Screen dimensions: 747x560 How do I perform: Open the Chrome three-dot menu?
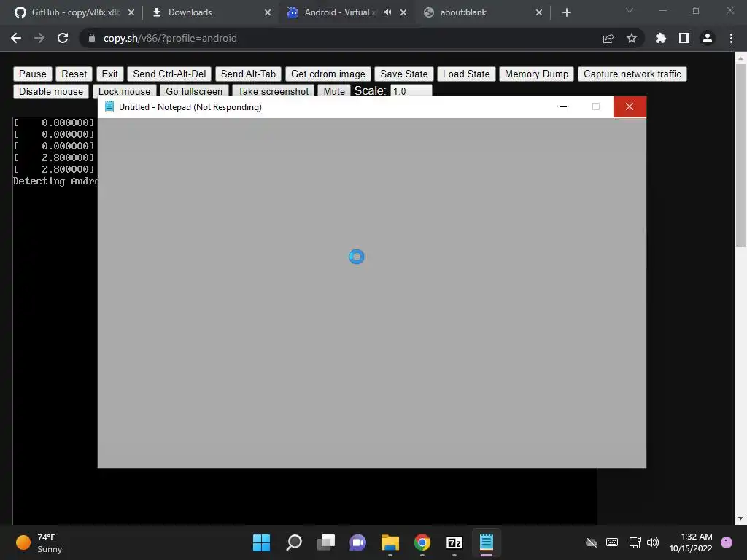[x=731, y=38]
